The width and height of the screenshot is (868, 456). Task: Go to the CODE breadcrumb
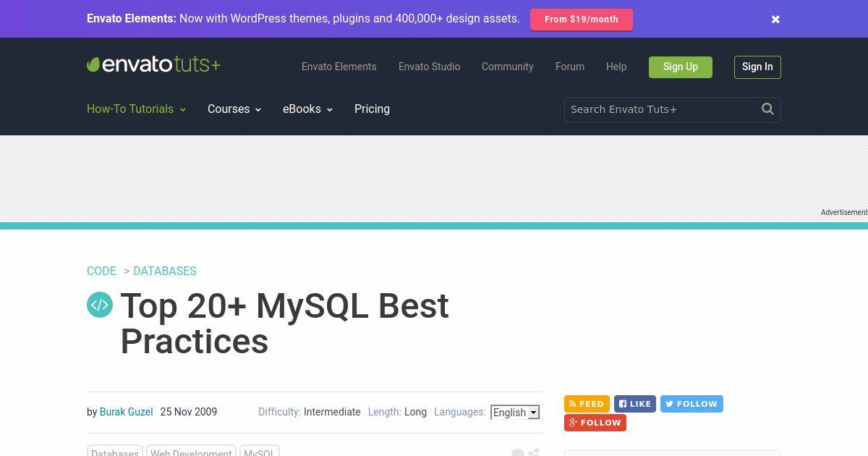pos(101,271)
